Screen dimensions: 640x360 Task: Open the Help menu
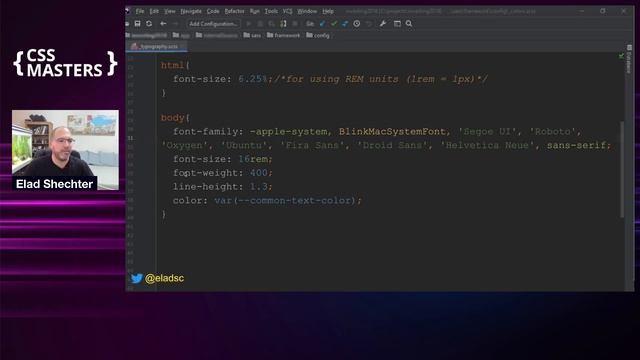coord(328,11)
